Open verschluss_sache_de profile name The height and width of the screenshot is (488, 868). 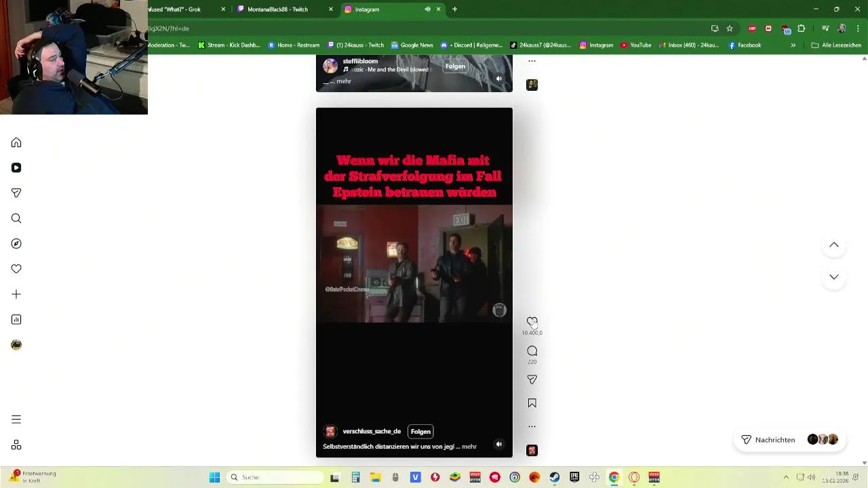click(x=372, y=431)
